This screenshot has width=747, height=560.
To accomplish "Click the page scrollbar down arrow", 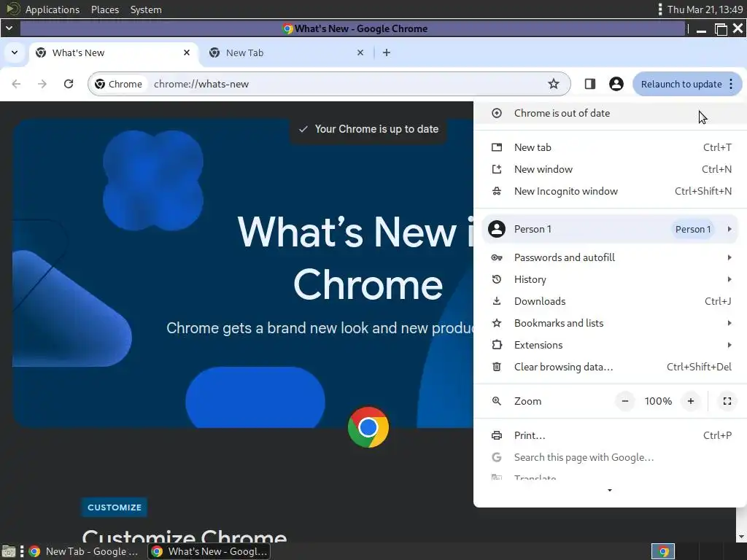I will 741,537.
